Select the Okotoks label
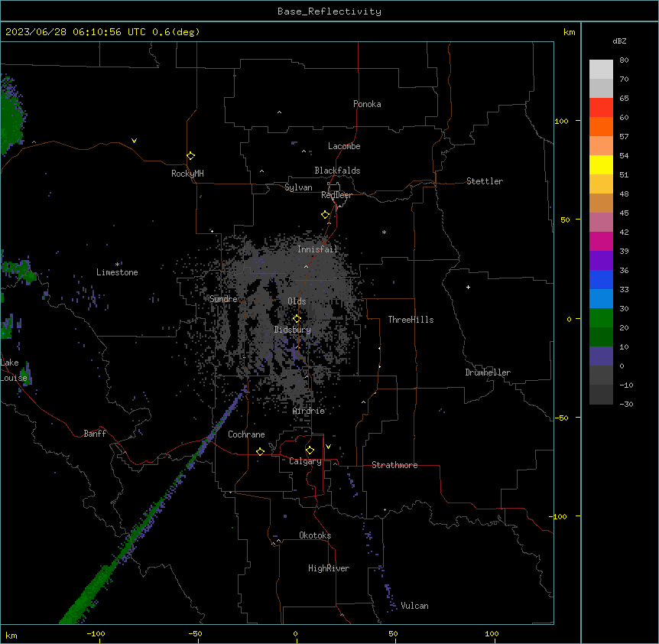 coord(315,535)
